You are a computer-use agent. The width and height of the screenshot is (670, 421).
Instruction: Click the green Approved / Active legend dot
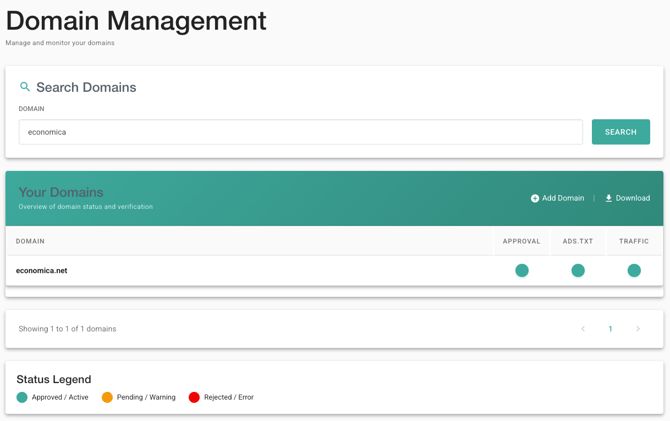pyautogui.click(x=22, y=397)
